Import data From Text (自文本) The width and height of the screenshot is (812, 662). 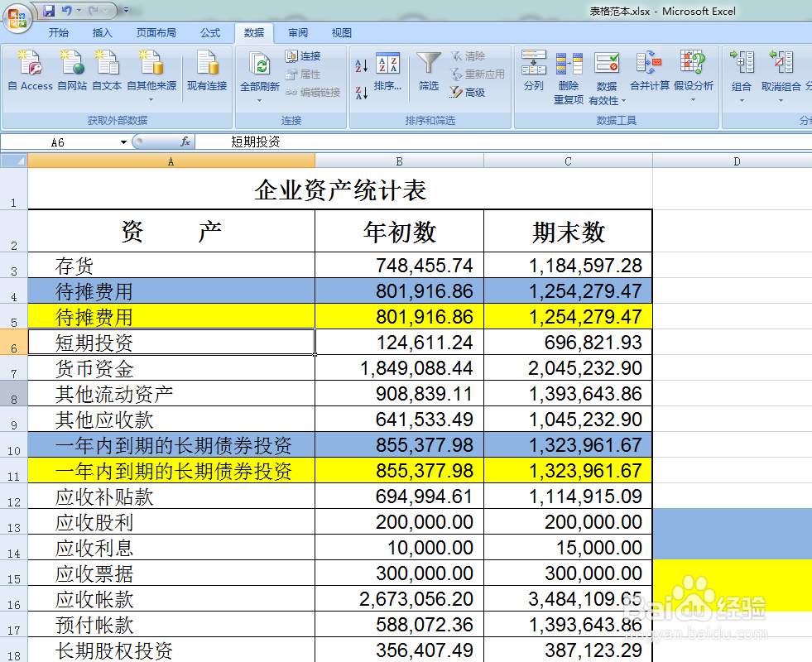(107, 71)
